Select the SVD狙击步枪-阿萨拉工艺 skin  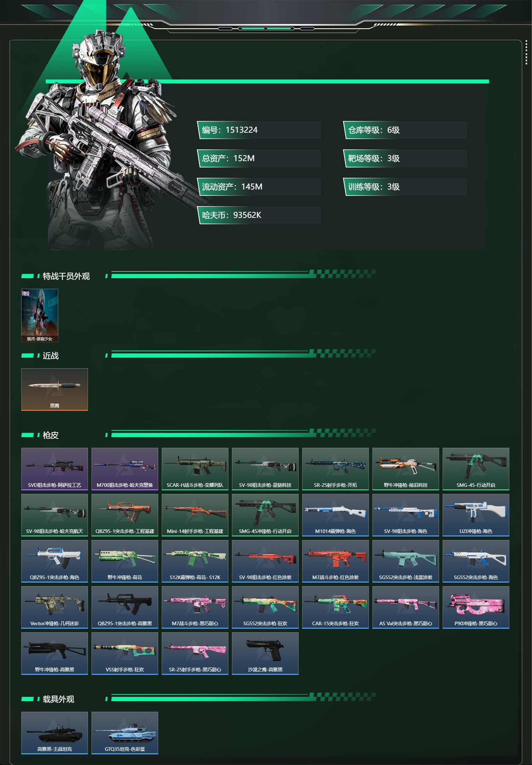(55, 469)
